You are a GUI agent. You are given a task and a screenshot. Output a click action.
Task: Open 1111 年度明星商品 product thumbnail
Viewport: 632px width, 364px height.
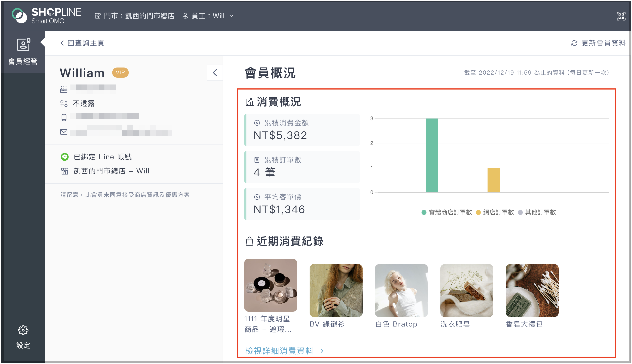(271, 285)
